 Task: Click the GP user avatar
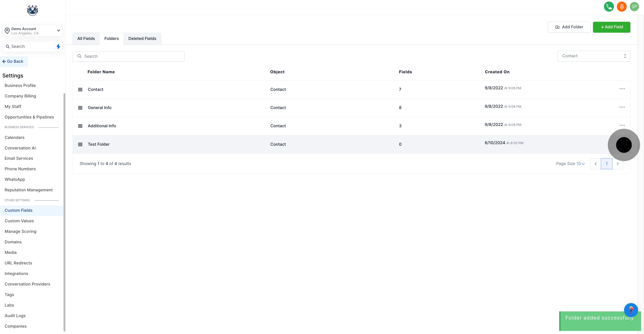click(x=634, y=7)
